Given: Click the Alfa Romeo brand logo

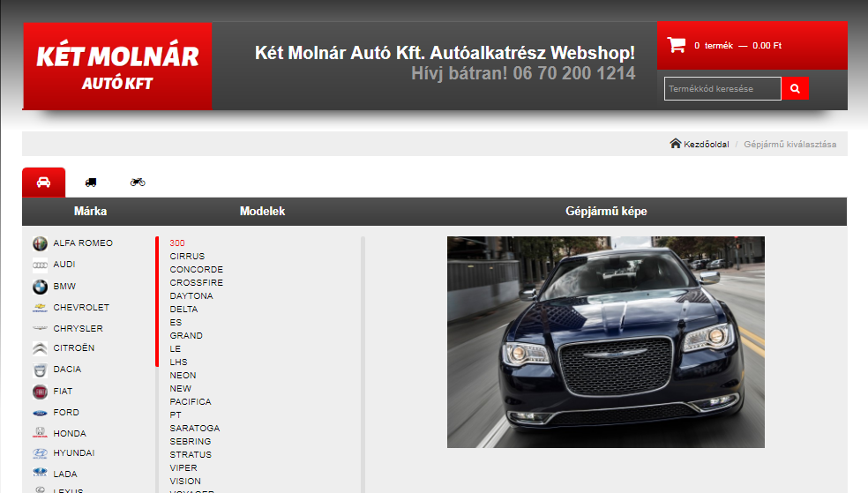Looking at the screenshot, I should [x=40, y=243].
